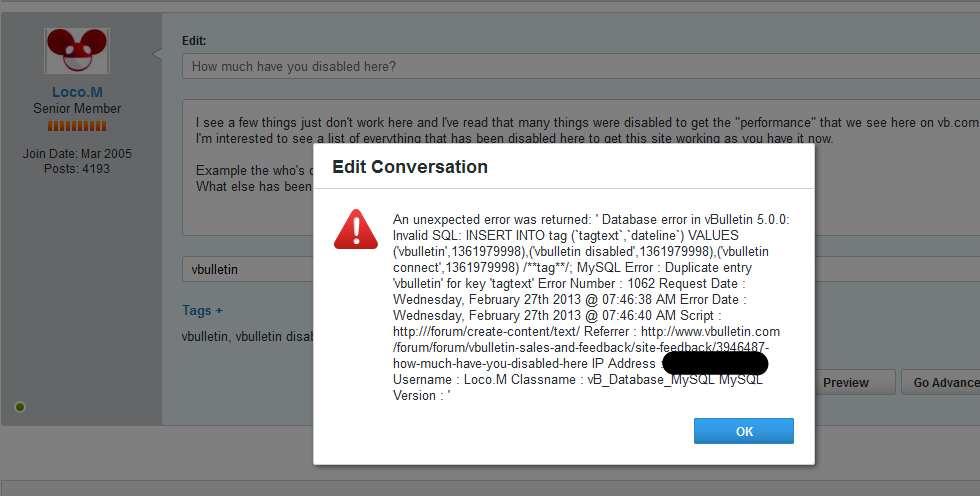The height and width of the screenshot is (496, 980).
Task: Click the message body text area
Action: click(581, 167)
